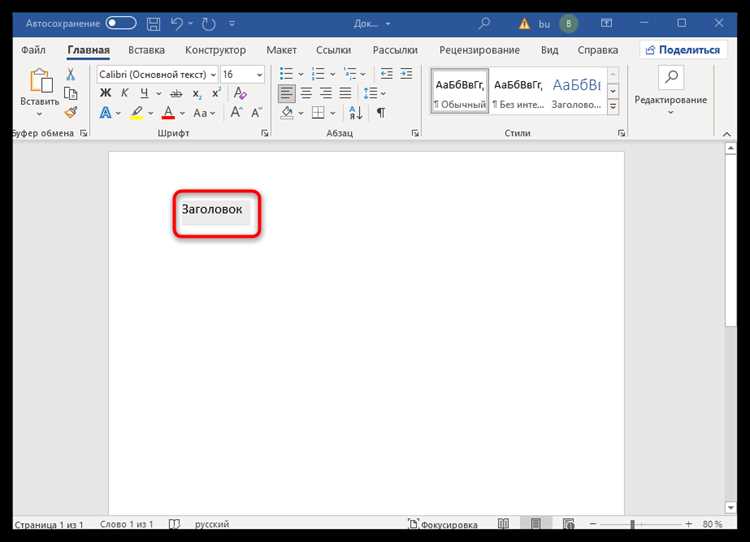Apply multilevel list

click(x=350, y=74)
